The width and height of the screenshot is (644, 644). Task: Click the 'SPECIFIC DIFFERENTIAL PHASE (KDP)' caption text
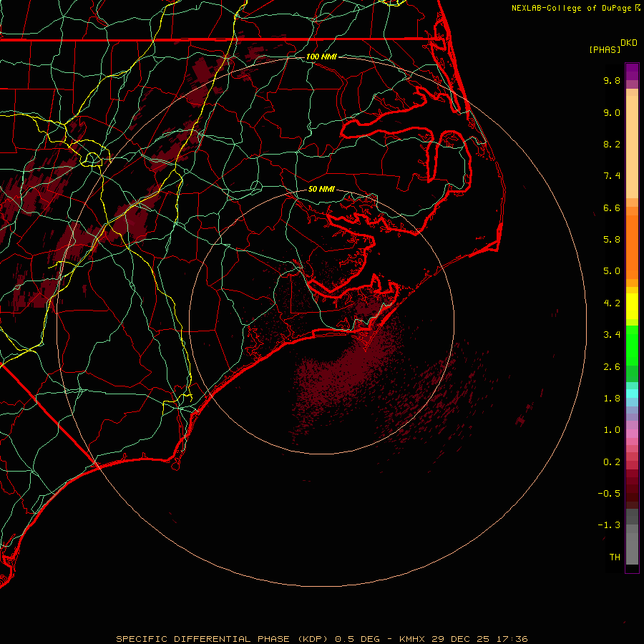(x=222, y=639)
